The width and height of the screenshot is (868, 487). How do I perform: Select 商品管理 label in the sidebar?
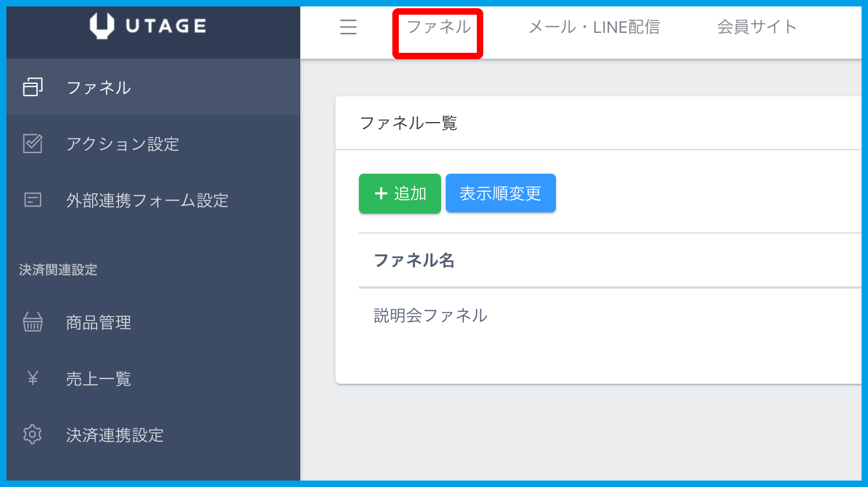click(x=99, y=323)
